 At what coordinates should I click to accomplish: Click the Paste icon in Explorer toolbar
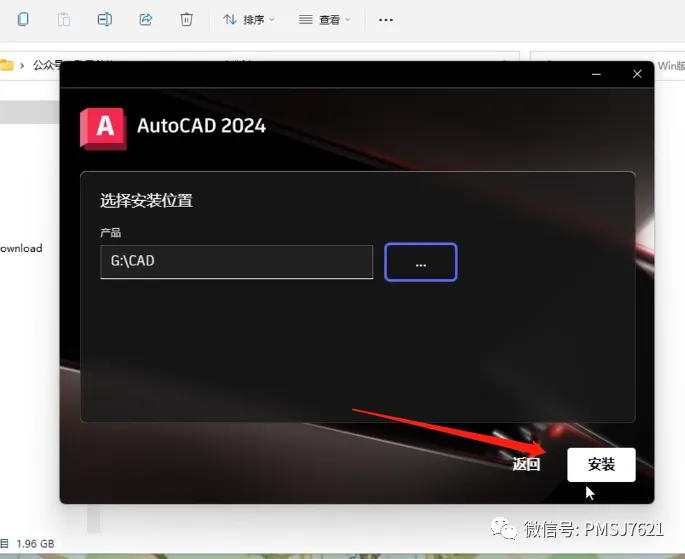pyautogui.click(x=64, y=20)
